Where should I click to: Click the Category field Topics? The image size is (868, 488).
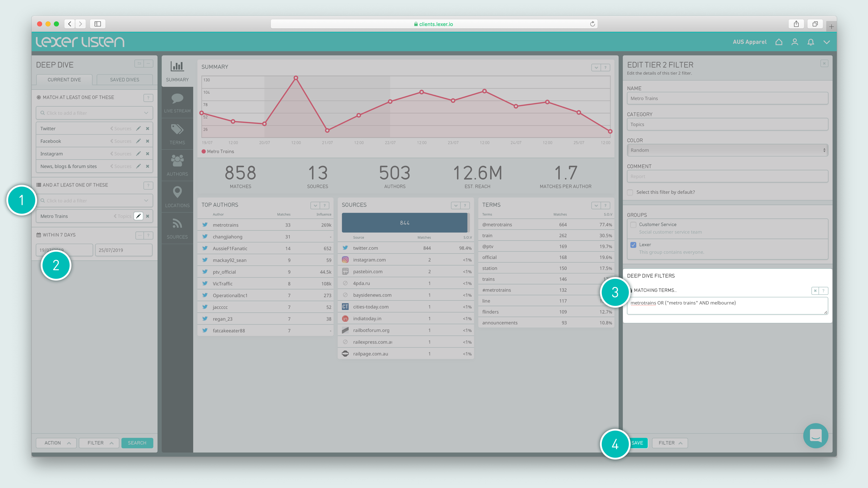coord(727,124)
